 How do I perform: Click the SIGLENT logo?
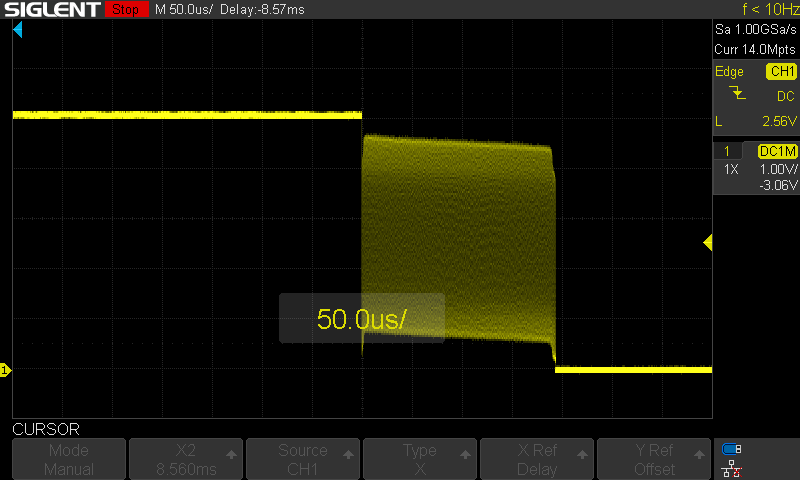[52, 9]
